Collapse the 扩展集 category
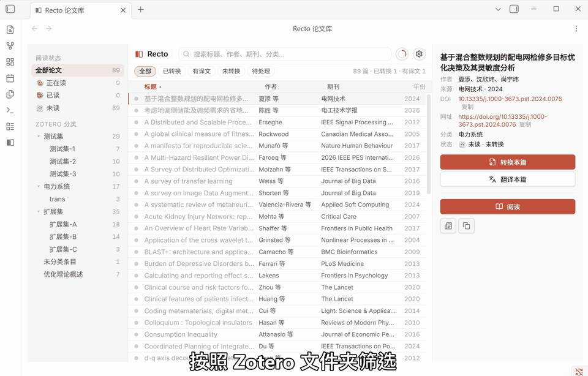The height and width of the screenshot is (376, 588). [x=38, y=212]
